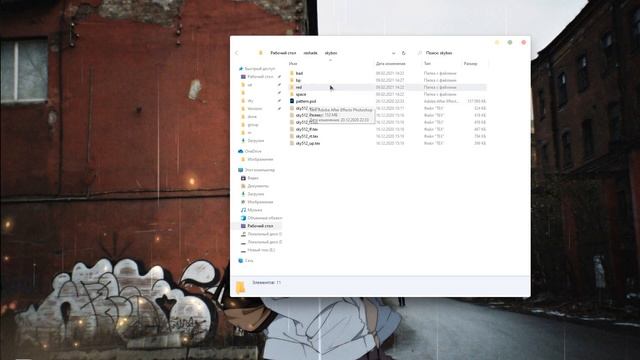The height and width of the screenshot is (360, 640).
Task: Refresh the current folder view
Action: coord(403,53)
